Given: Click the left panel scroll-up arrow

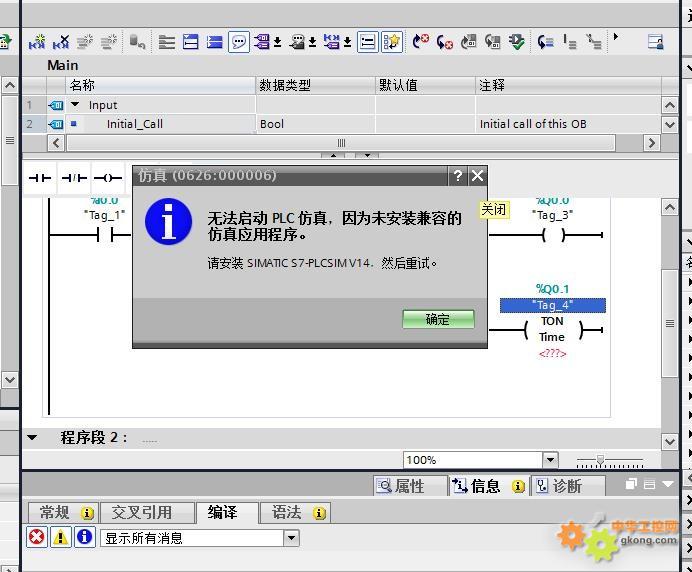Looking at the screenshot, I should pyautogui.click(x=10, y=85).
